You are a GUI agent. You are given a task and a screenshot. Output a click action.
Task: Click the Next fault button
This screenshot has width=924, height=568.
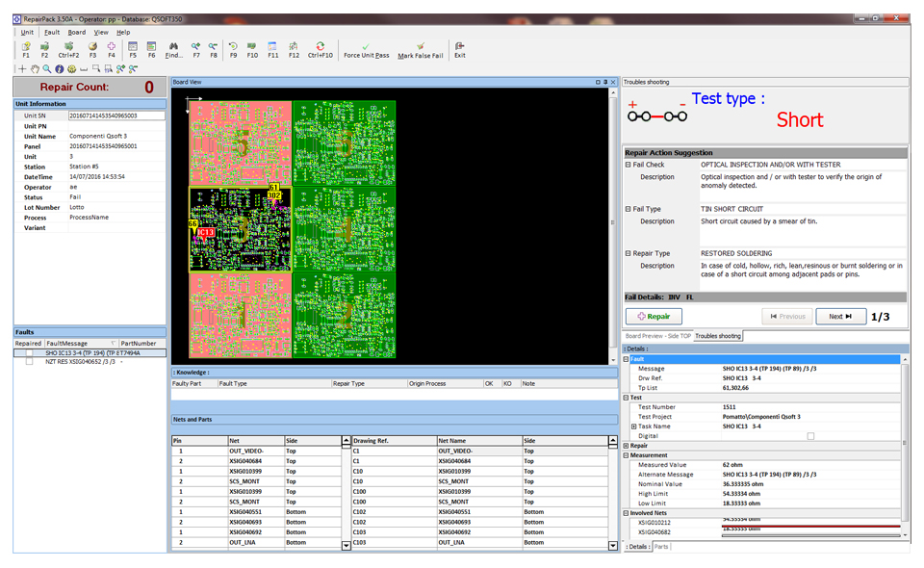click(x=840, y=316)
